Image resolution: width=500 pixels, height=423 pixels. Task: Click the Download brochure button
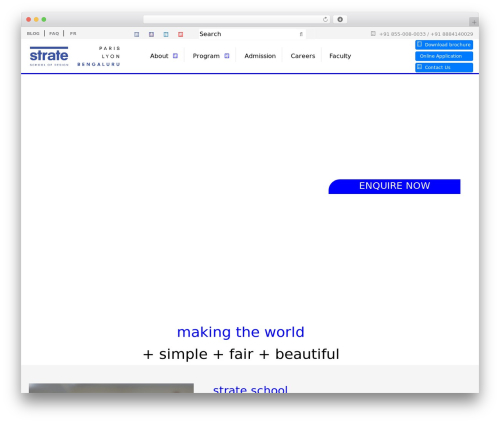coord(444,45)
